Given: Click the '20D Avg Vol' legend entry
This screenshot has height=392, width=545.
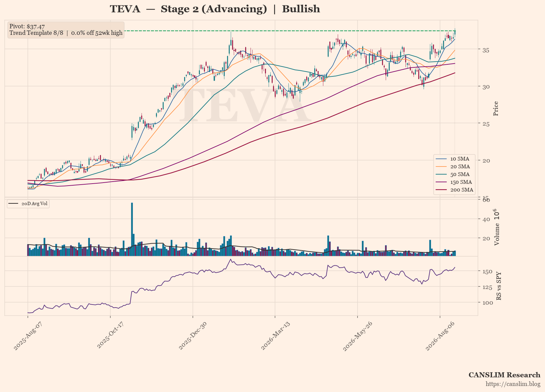Looking at the screenshot, I should [x=28, y=204].
